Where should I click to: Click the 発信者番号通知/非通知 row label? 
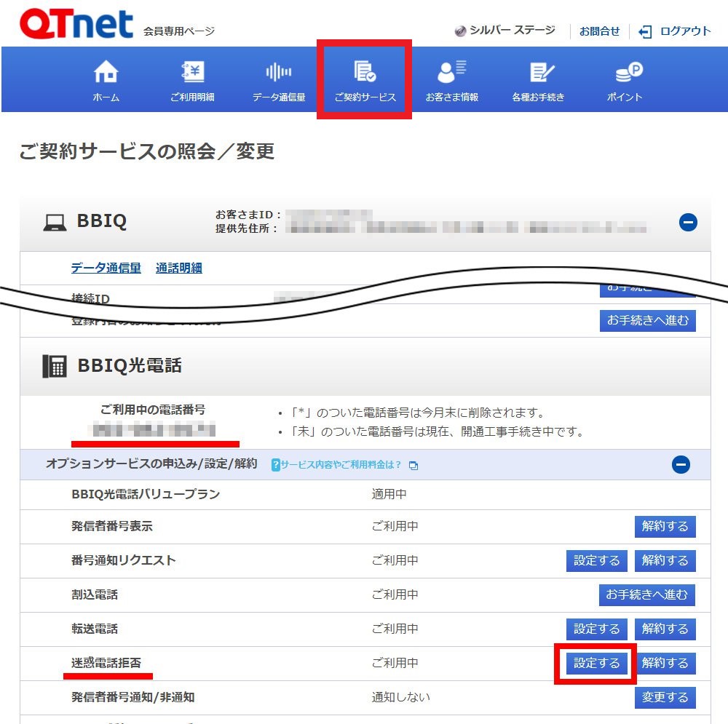coord(132,698)
